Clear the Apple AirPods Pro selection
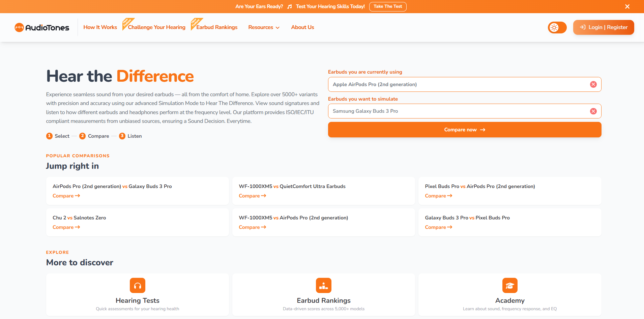644x319 pixels. 593,84
